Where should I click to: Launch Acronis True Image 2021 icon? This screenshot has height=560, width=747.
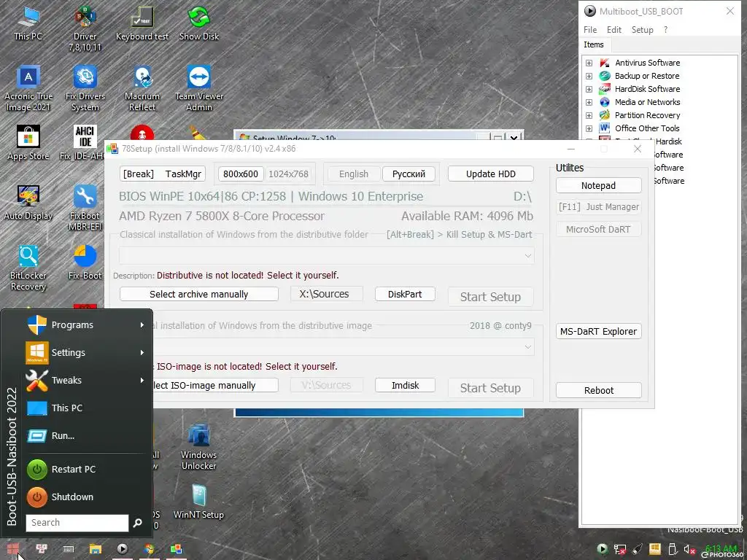(28, 88)
